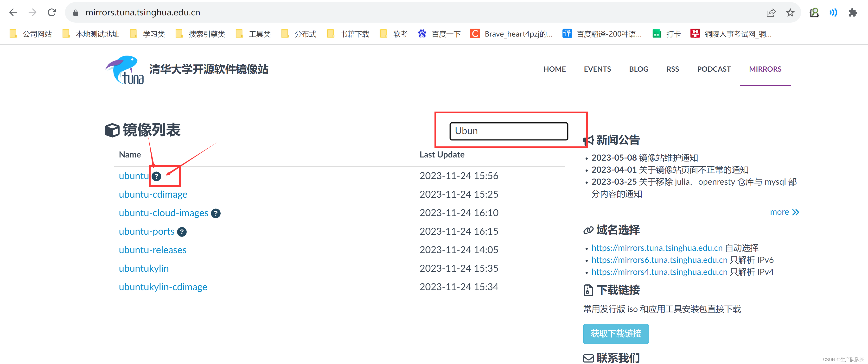Click the help icon next to ubuntu
The image size is (868, 364).
[x=156, y=176]
